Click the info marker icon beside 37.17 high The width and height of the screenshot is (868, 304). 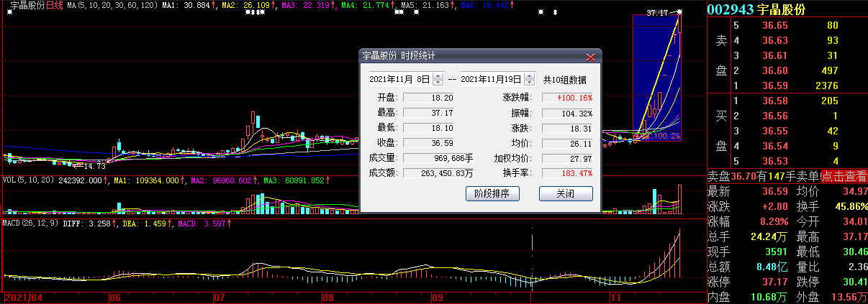(679, 12)
